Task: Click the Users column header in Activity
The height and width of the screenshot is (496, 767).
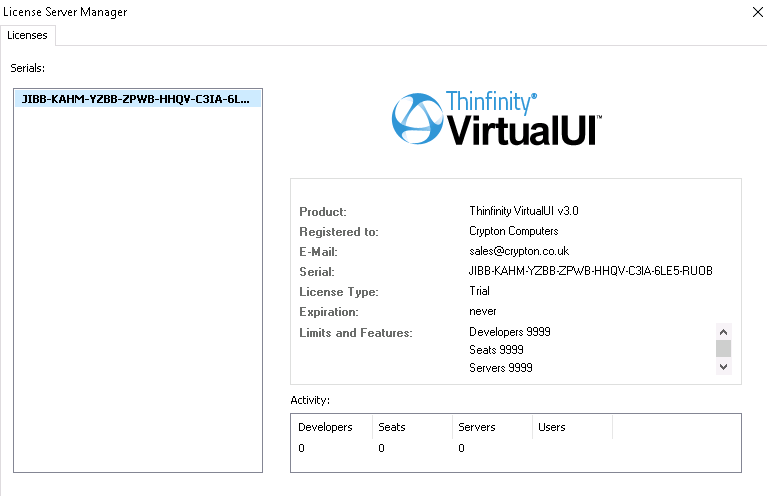Action: [x=572, y=427]
